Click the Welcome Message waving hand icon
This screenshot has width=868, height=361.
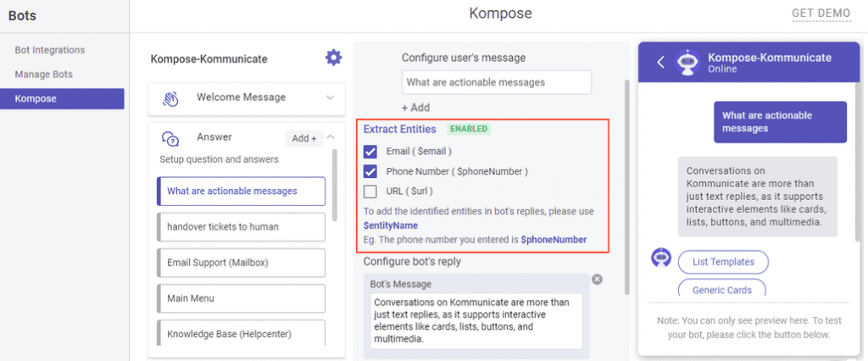click(170, 98)
